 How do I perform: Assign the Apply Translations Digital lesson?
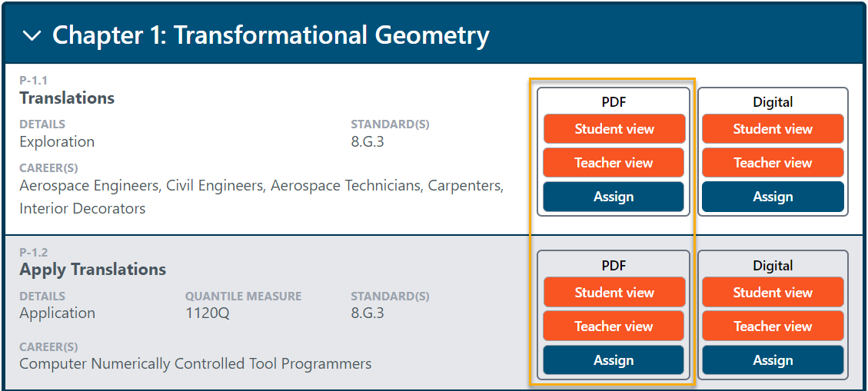click(x=773, y=360)
